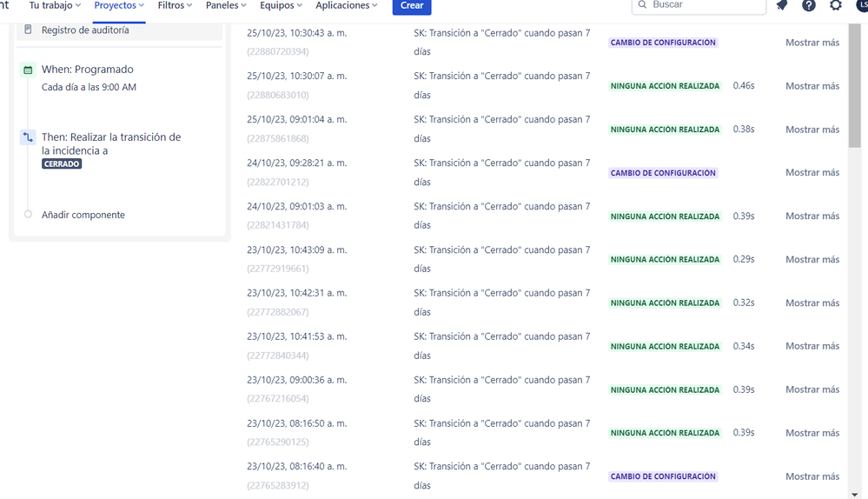Click the add component circle icon
The image size is (868, 499).
pos(28,215)
